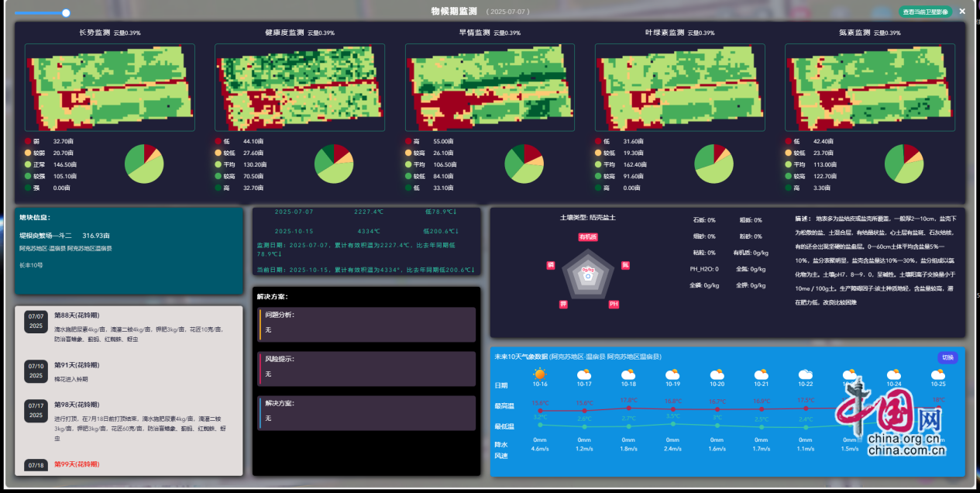
Task: Click the PH label on soil radar chart
Action: (614, 305)
